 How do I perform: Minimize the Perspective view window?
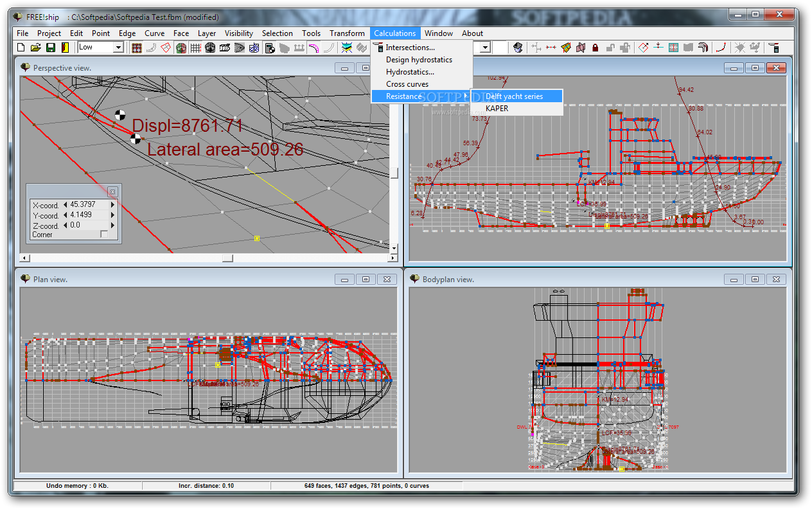point(345,67)
